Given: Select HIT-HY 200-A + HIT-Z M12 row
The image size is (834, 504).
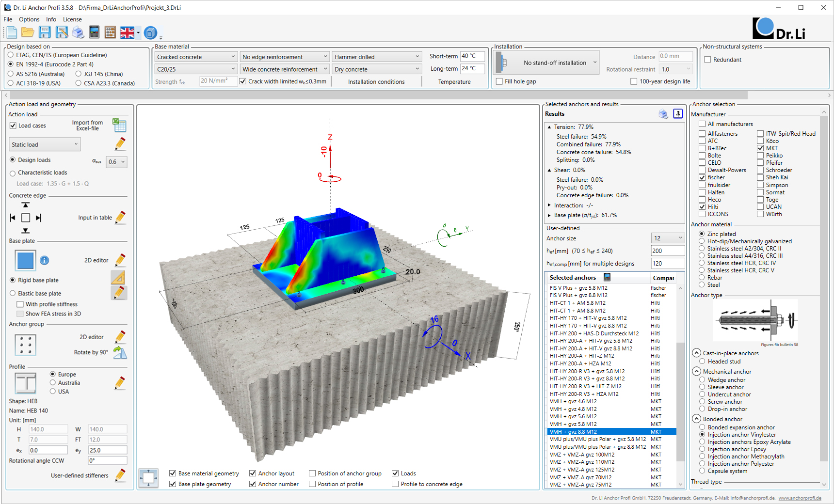Looking at the screenshot, I should (612, 356).
